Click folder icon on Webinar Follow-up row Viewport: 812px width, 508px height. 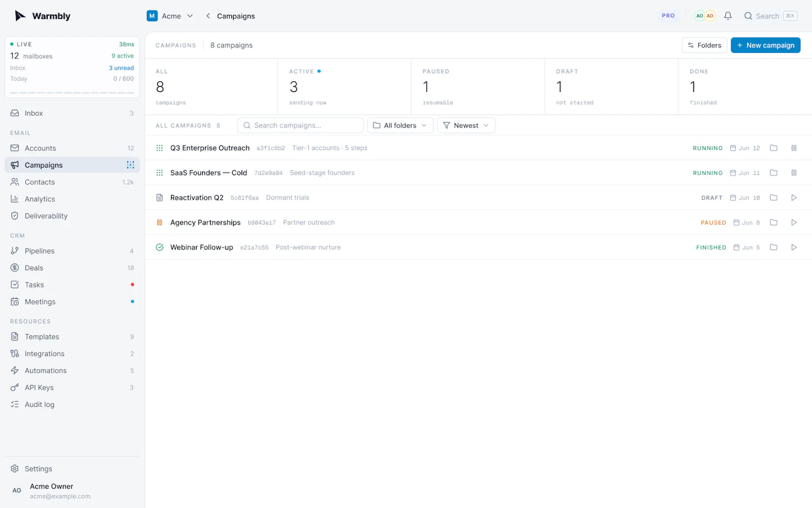pyautogui.click(x=773, y=247)
